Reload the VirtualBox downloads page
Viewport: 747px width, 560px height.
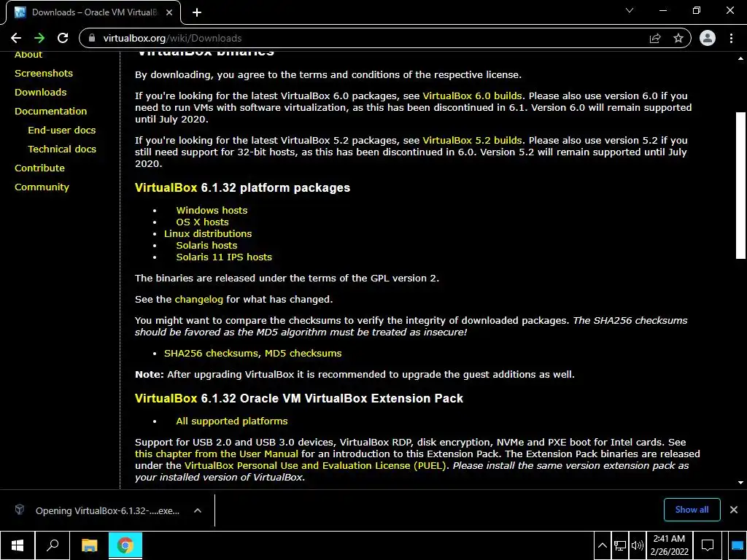click(x=63, y=38)
